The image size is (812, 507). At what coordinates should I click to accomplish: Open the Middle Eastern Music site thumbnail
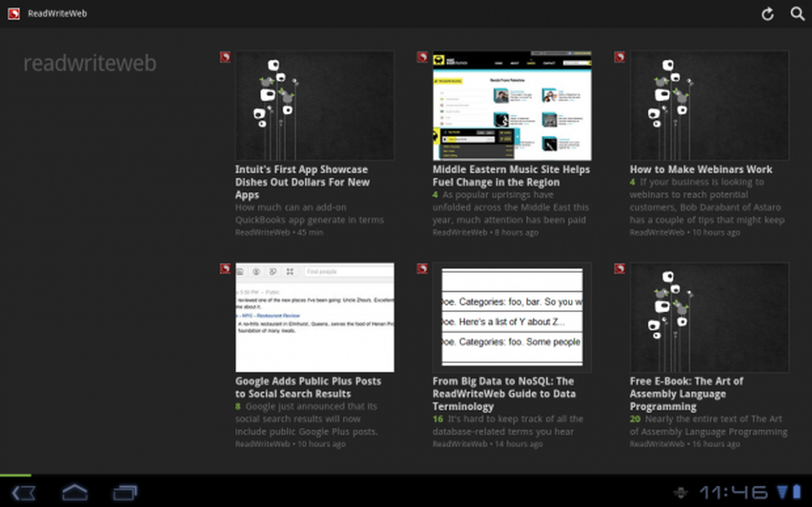512,106
